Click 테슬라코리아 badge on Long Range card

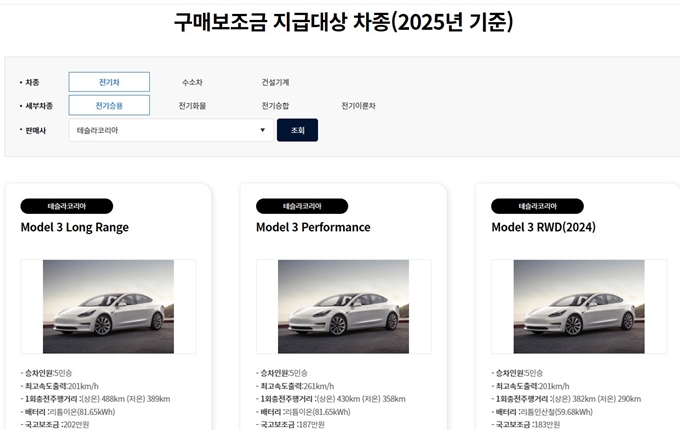click(x=67, y=206)
